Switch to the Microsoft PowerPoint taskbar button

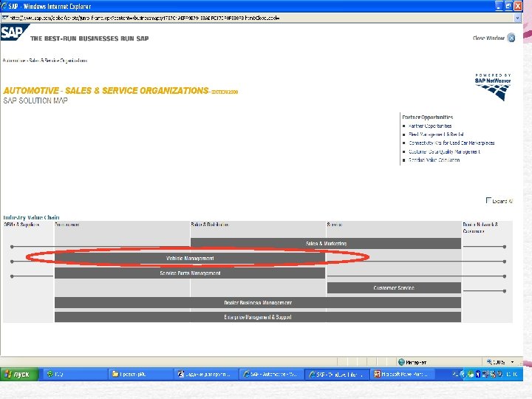[x=402, y=374]
